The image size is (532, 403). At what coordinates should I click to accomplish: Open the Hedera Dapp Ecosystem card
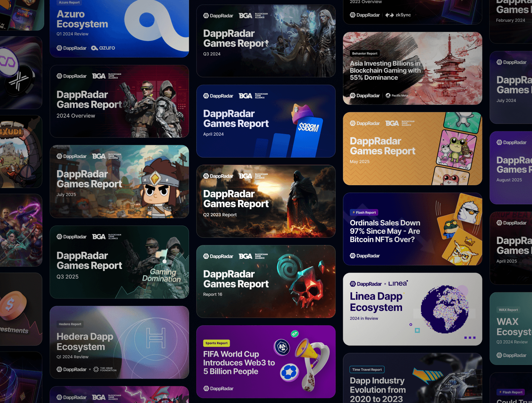click(x=119, y=342)
